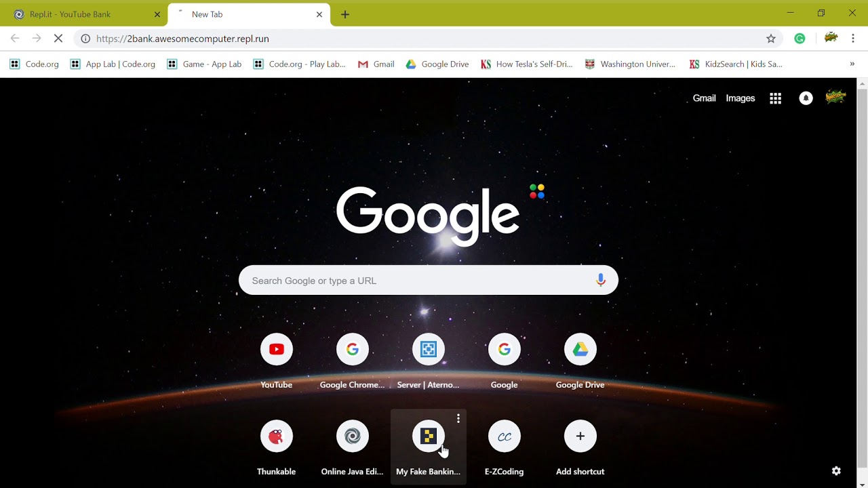View site information for the URL
The width and height of the screenshot is (868, 488).
(x=85, y=39)
